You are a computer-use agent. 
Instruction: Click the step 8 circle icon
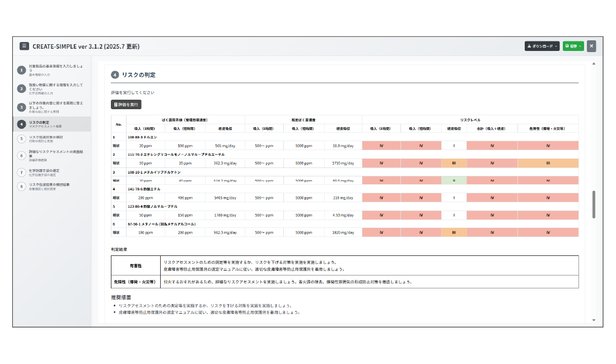pos(21,186)
